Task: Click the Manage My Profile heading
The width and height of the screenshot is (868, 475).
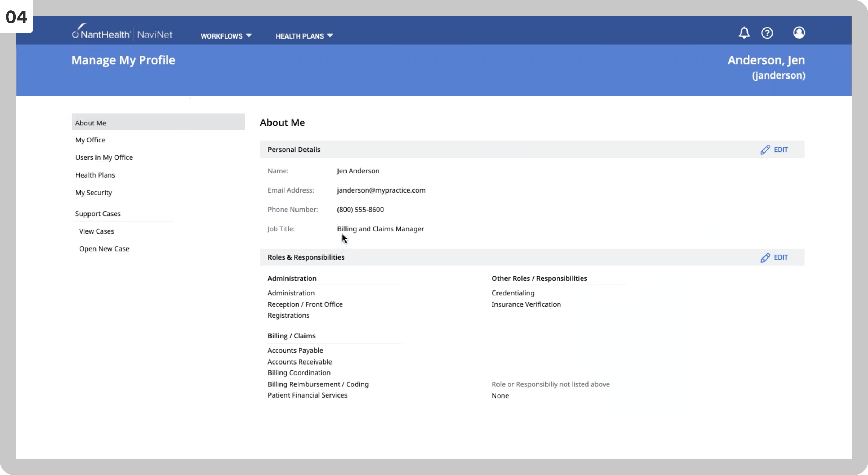Action: click(x=123, y=60)
